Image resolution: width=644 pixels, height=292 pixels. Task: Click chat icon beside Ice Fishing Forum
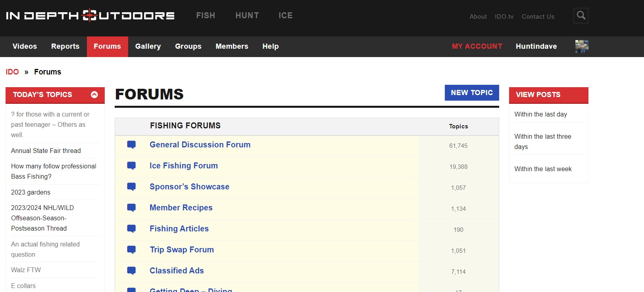(x=131, y=166)
